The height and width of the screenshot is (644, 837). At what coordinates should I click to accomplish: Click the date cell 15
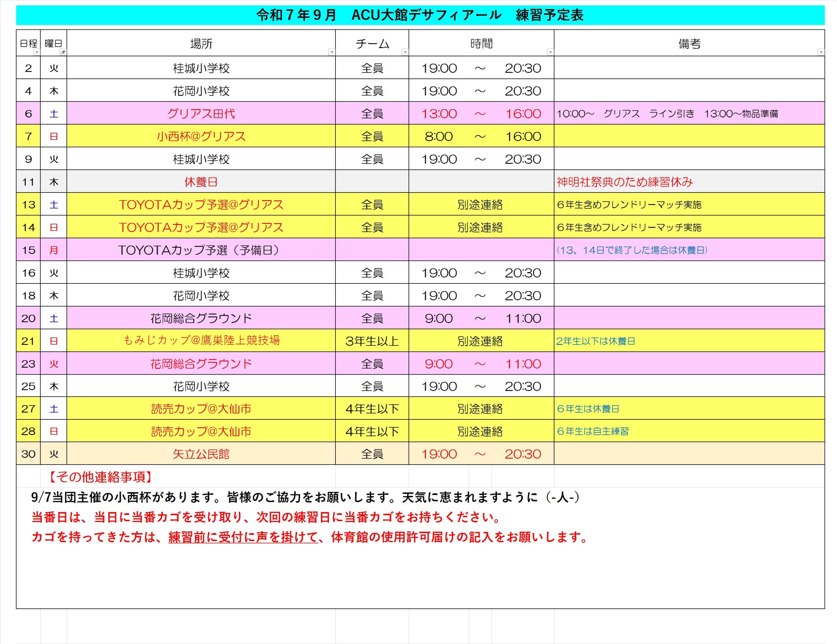click(28, 250)
